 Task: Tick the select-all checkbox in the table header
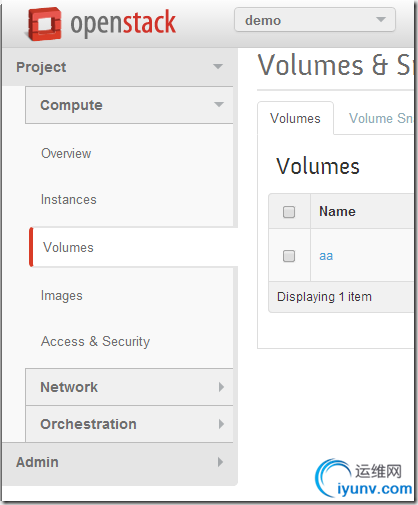pyautogui.click(x=289, y=212)
